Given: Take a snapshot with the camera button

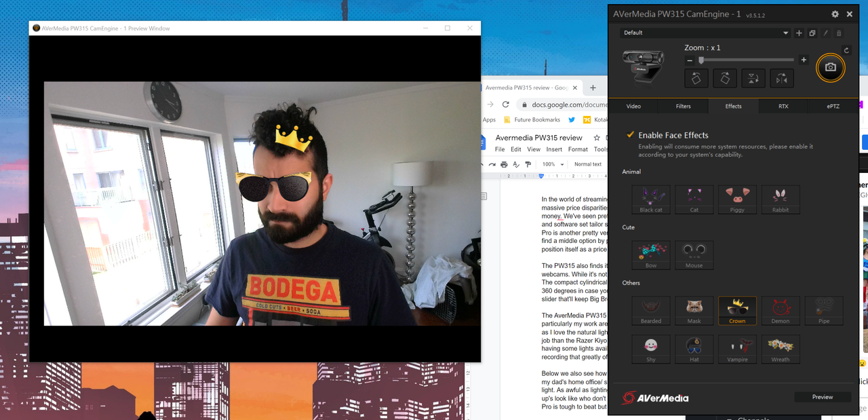Looking at the screenshot, I should click(x=830, y=67).
